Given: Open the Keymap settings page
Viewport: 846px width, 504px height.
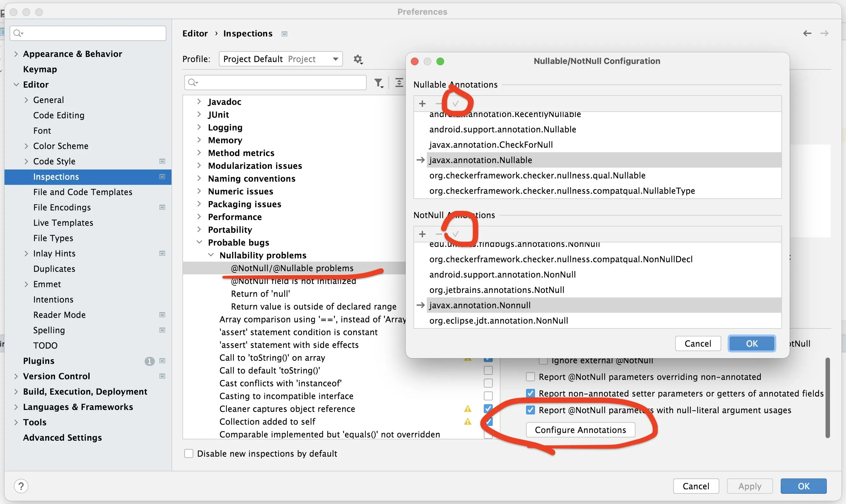Looking at the screenshot, I should click(x=40, y=69).
